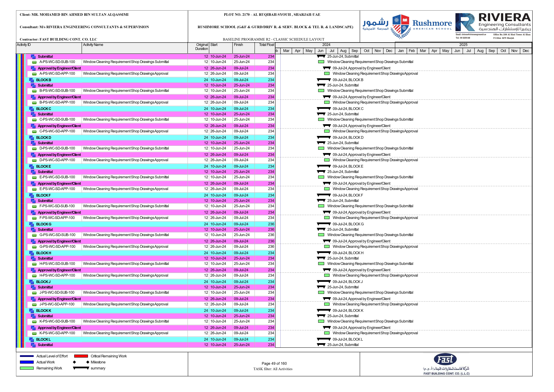Click 'TASK filter: All Activities' footer text
This screenshot has width=554, height=392.
273,369
